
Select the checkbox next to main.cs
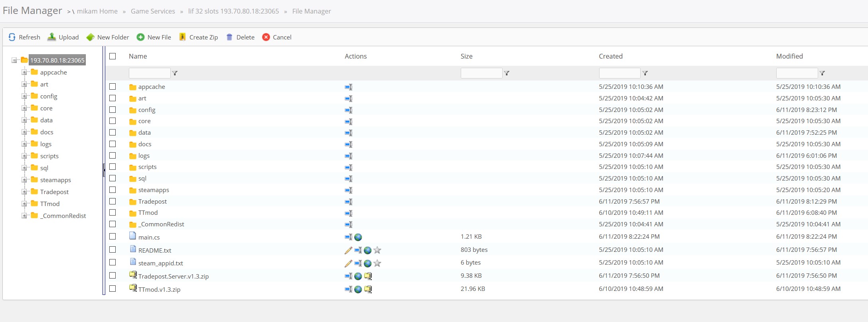112,237
